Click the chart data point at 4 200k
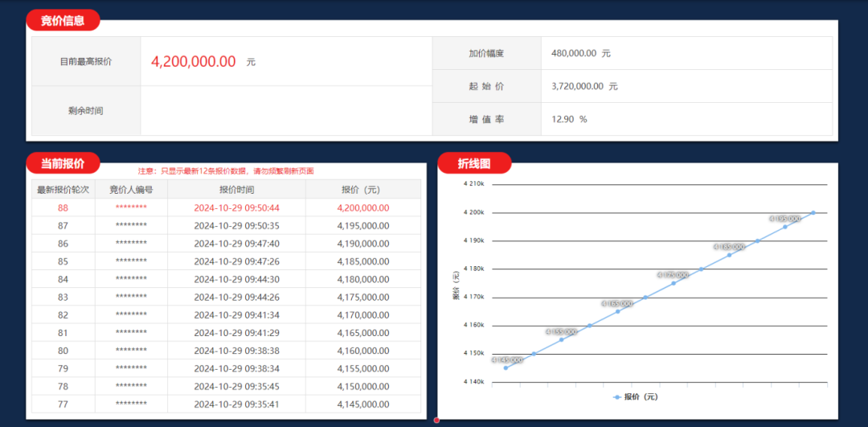The image size is (868, 427). click(813, 212)
